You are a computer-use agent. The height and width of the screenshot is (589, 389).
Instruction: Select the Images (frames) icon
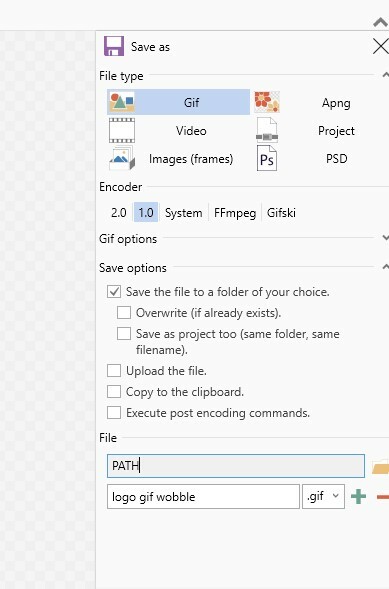click(122, 158)
